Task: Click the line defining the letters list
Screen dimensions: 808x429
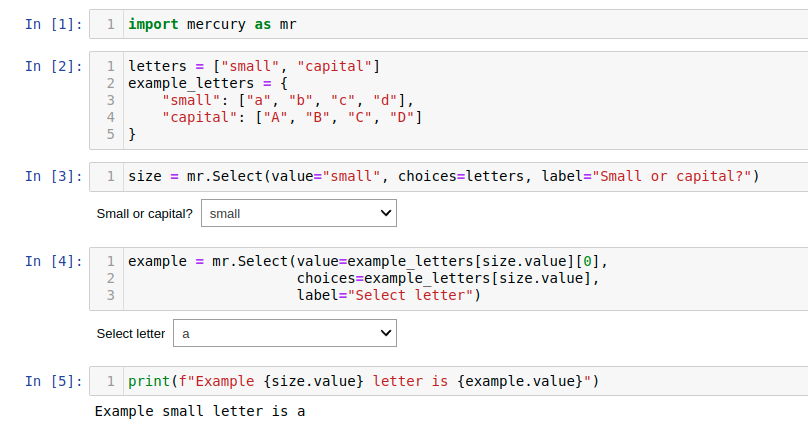Action: pyautogui.click(x=254, y=66)
